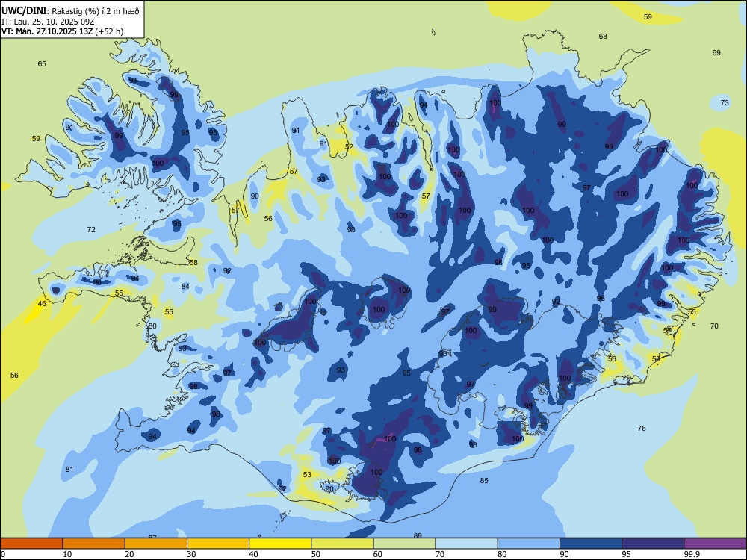This screenshot has height=560, width=747.
Task: Click the '10' legend tick label
Action: pos(67,554)
